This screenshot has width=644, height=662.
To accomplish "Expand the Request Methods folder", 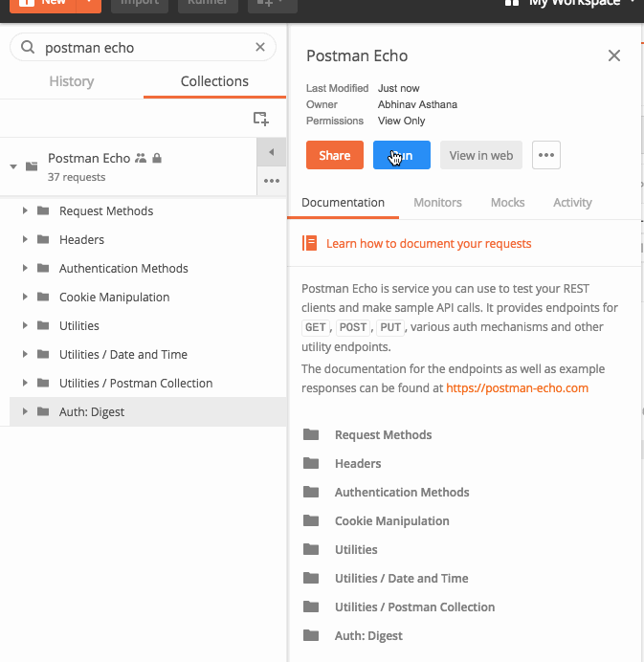I will coord(25,210).
